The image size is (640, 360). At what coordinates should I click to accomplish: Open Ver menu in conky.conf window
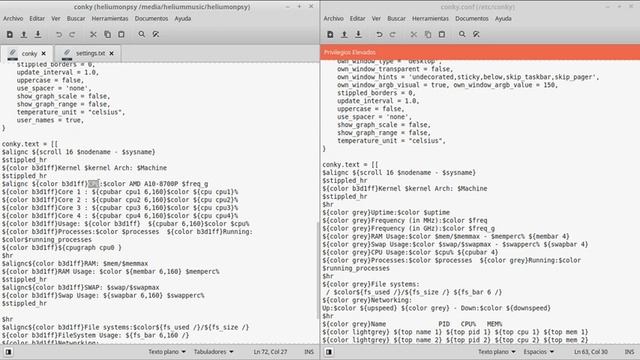376,18
